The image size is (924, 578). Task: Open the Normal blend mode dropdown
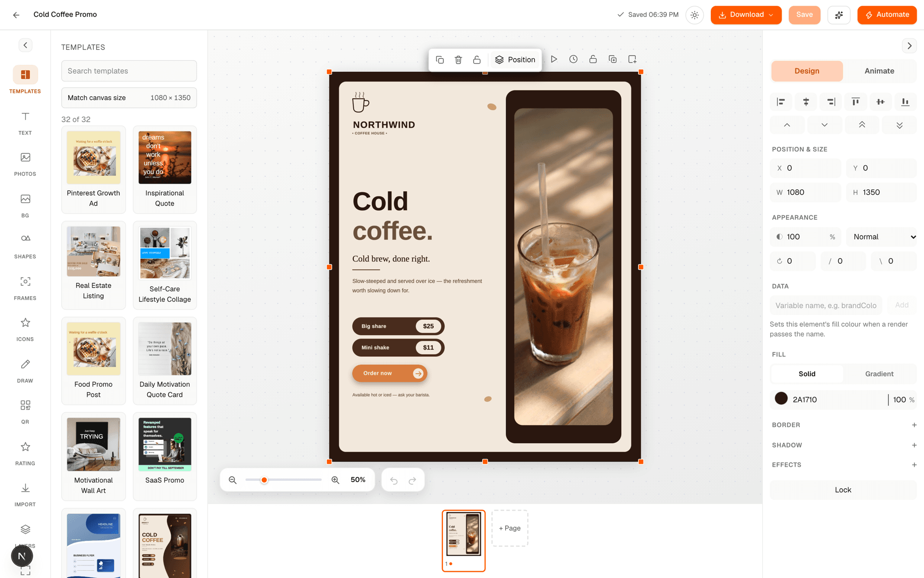882,237
